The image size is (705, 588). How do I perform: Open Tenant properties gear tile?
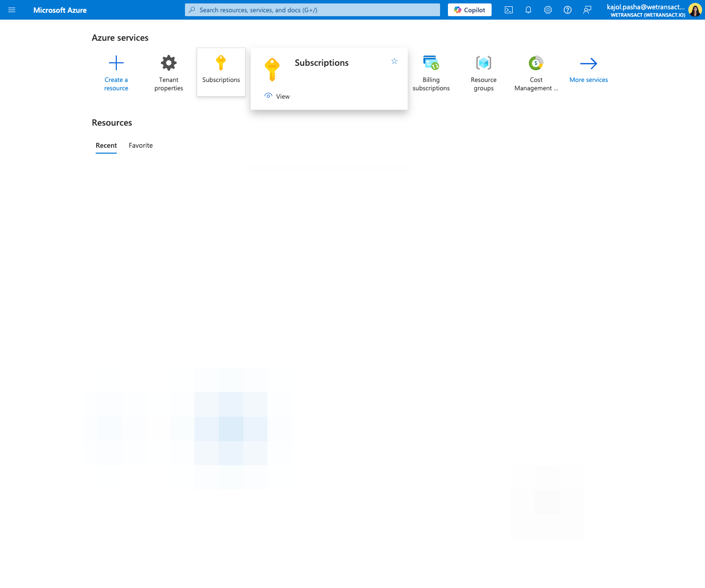[x=169, y=63]
